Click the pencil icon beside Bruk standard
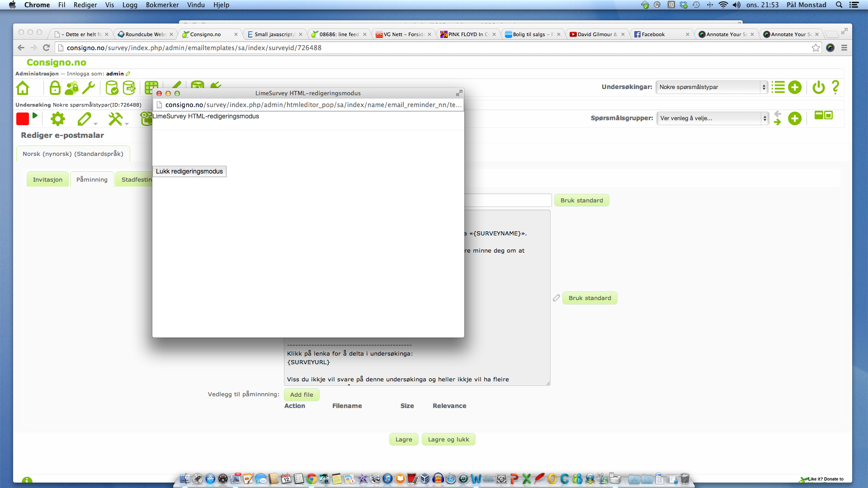The image size is (868, 488). click(557, 298)
